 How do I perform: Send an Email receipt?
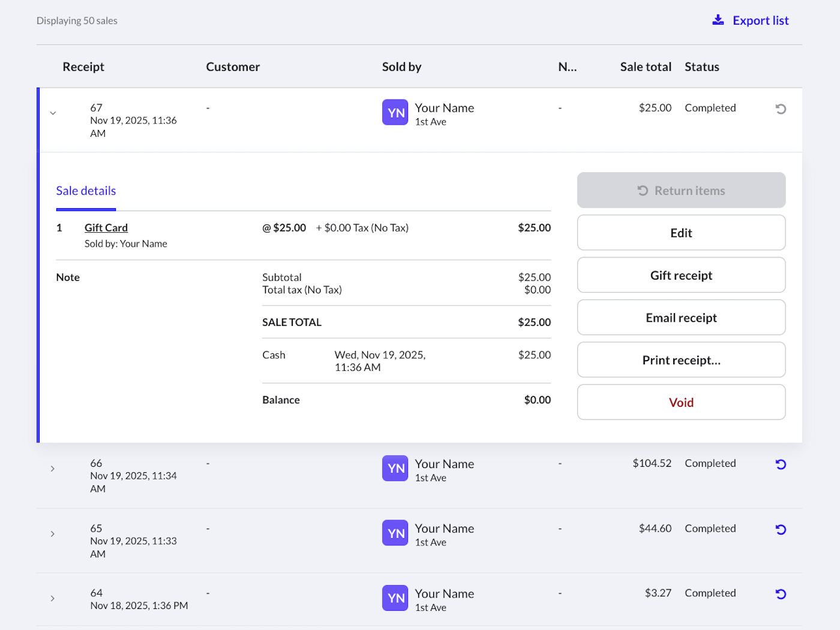click(681, 318)
